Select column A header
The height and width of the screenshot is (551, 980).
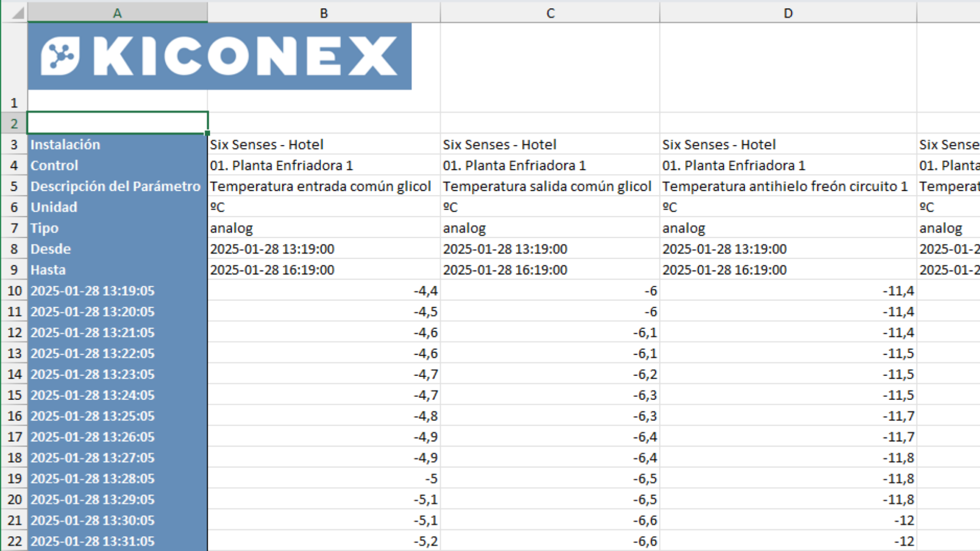pos(117,13)
